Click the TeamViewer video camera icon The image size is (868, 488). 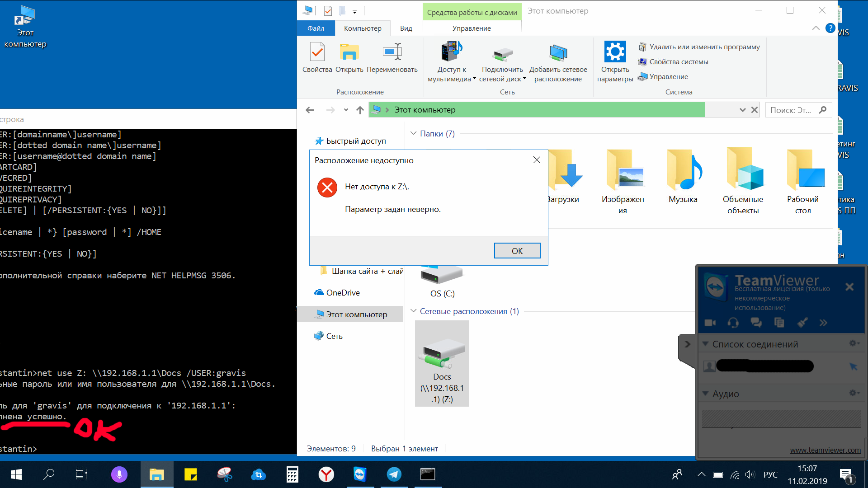(710, 323)
